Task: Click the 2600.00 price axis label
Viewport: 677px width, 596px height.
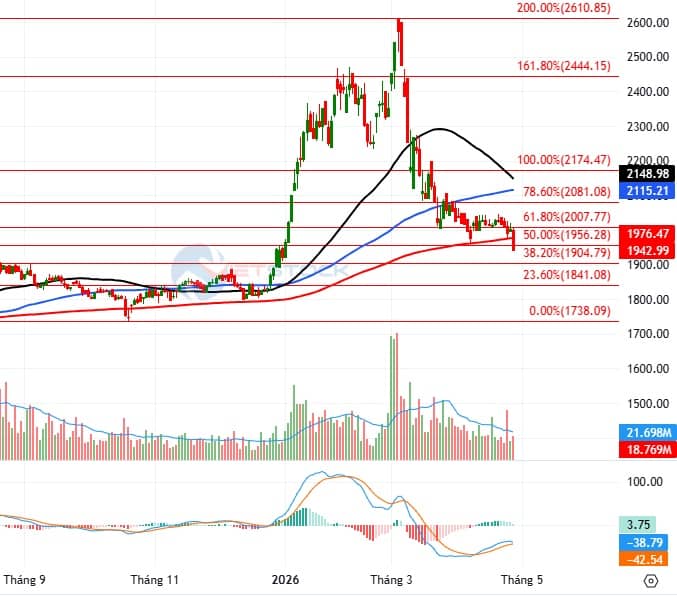Action: [x=648, y=23]
